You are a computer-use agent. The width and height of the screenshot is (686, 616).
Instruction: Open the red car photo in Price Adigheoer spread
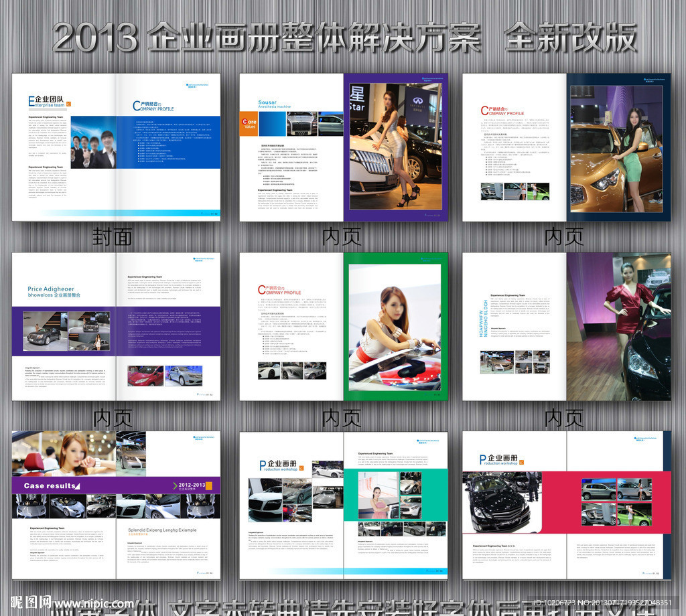click(145, 376)
